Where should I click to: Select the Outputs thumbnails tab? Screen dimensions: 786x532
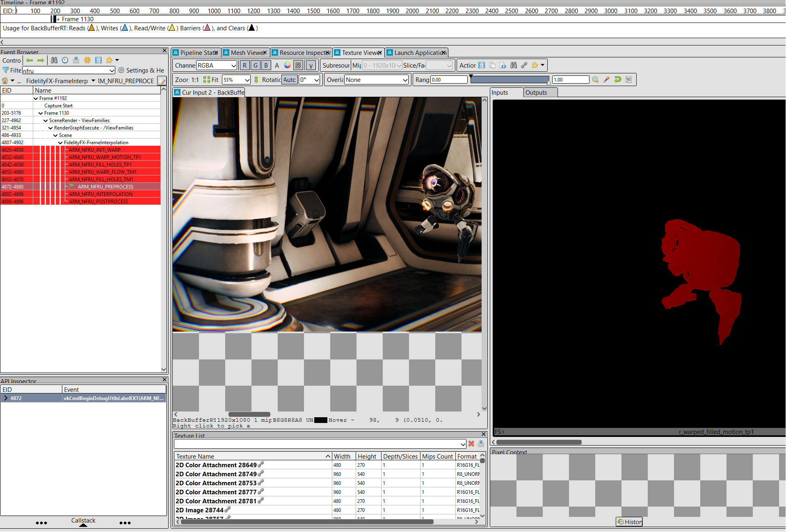tap(540, 93)
